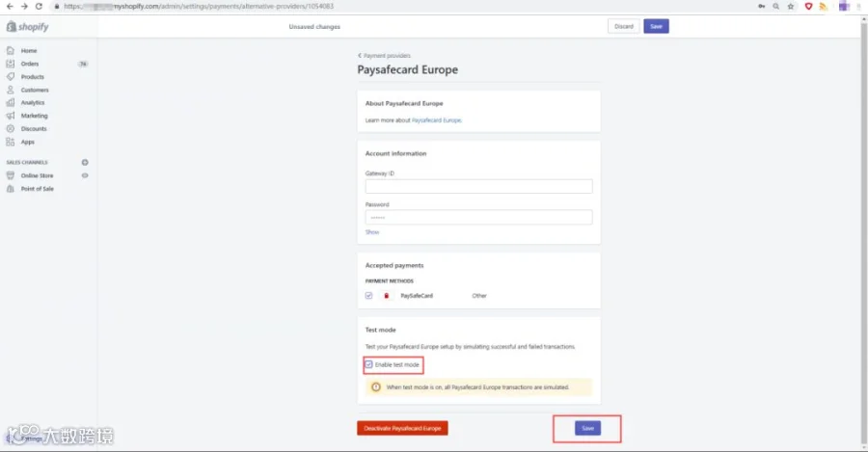Image resolution: width=868 pixels, height=452 pixels.
Task: Open the Customers person icon
Action: [10, 90]
